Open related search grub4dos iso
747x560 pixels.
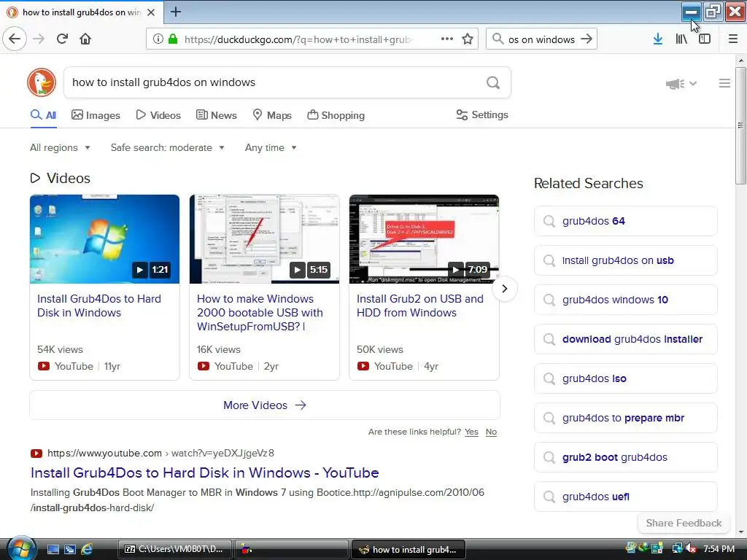pyautogui.click(x=625, y=378)
